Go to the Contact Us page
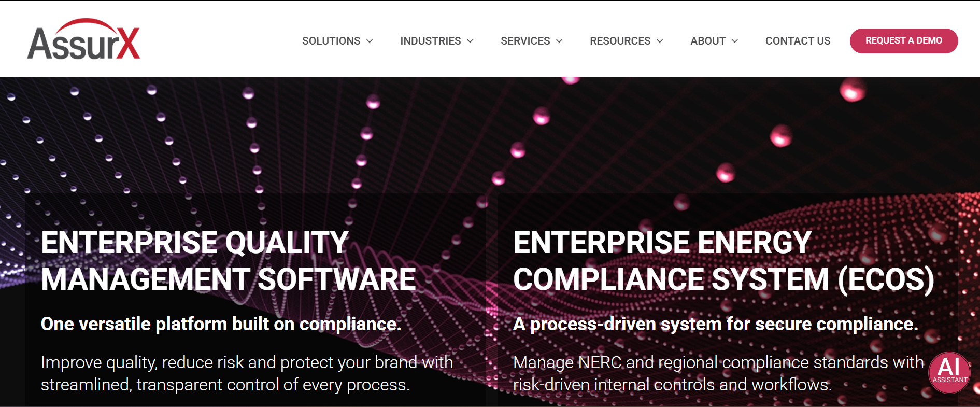This screenshot has width=980, height=407. 798,41
